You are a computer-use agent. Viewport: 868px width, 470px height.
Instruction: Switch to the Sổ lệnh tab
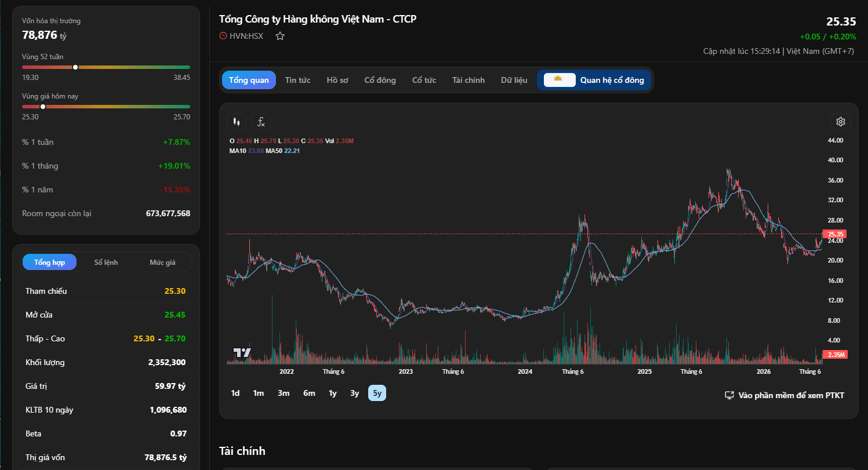coord(106,263)
